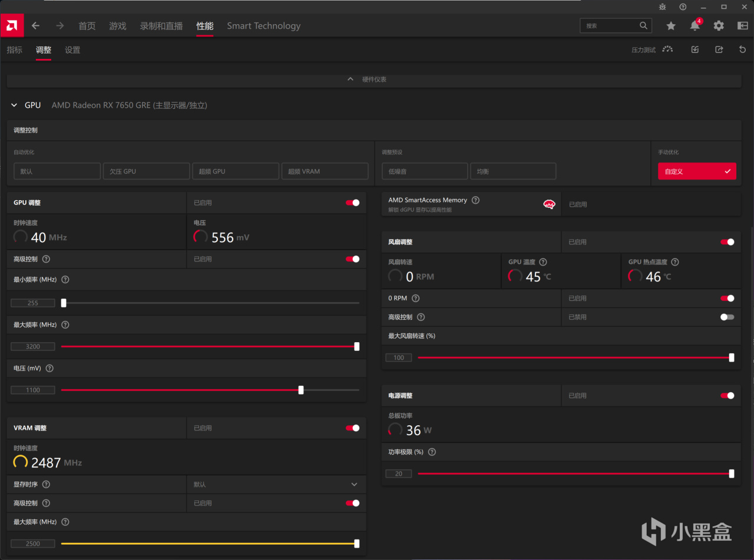Show help for GPU 温度

coord(543,262)
